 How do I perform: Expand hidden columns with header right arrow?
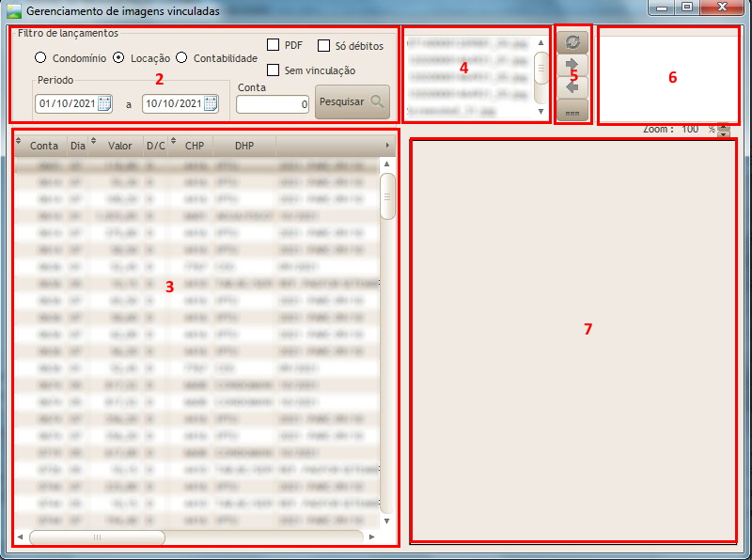click(388, 146)
